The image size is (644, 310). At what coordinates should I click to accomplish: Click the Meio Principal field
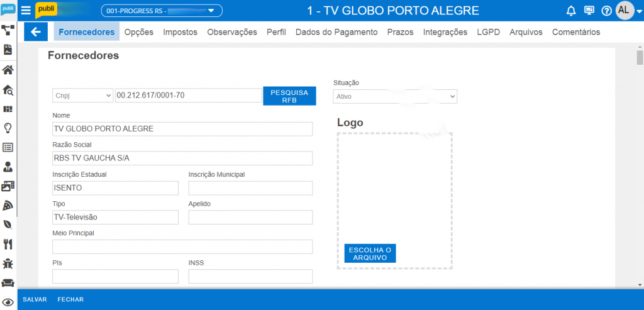click(x=182, y=246)
